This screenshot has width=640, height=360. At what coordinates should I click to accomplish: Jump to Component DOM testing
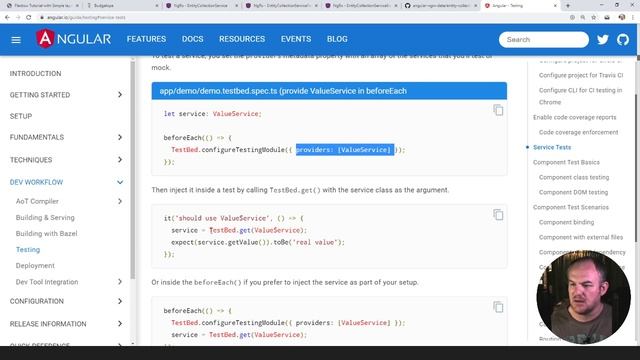coord(573,192)
